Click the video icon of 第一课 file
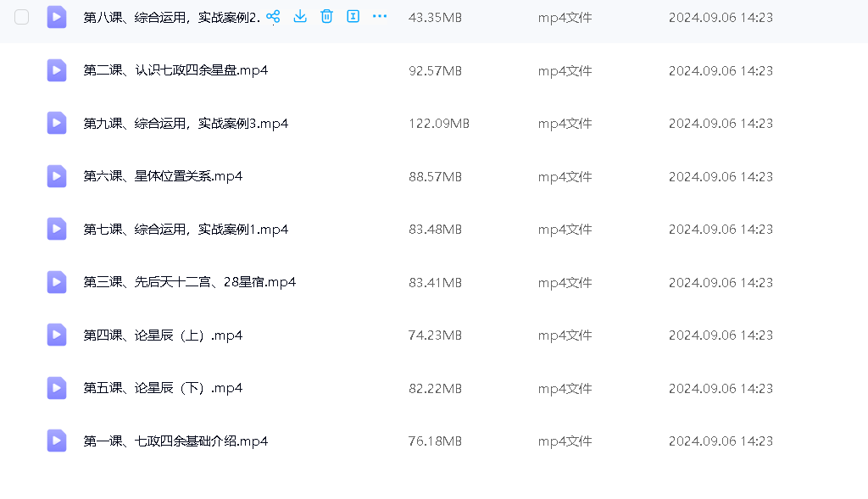The image size is (868, 499). [57, 441]
